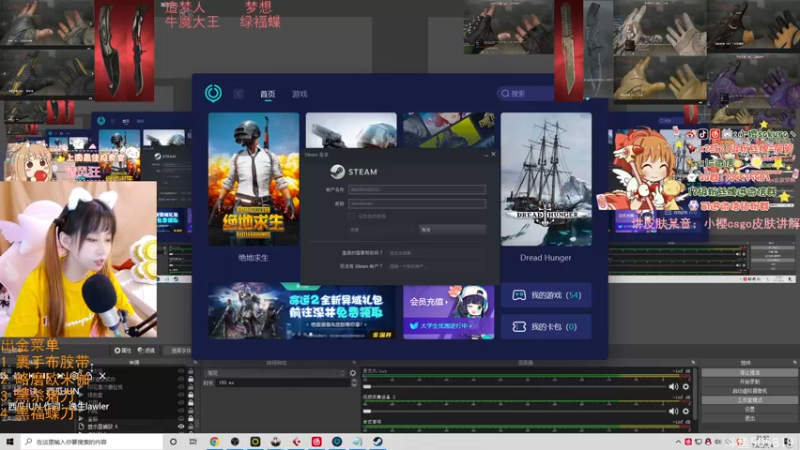Step the transition 时长 value with its spinner
The height and width of the screenshot is (450, 800).
(x=354, y=383)
